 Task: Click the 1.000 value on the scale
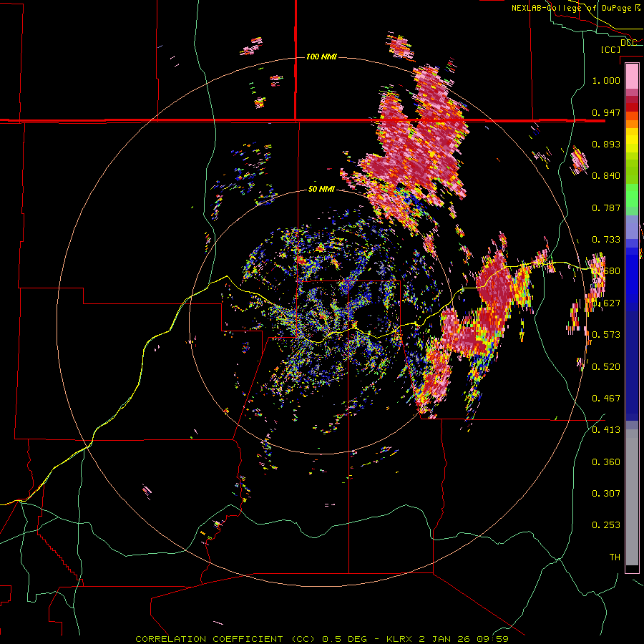pyautogui.click(x=606, y=80)
